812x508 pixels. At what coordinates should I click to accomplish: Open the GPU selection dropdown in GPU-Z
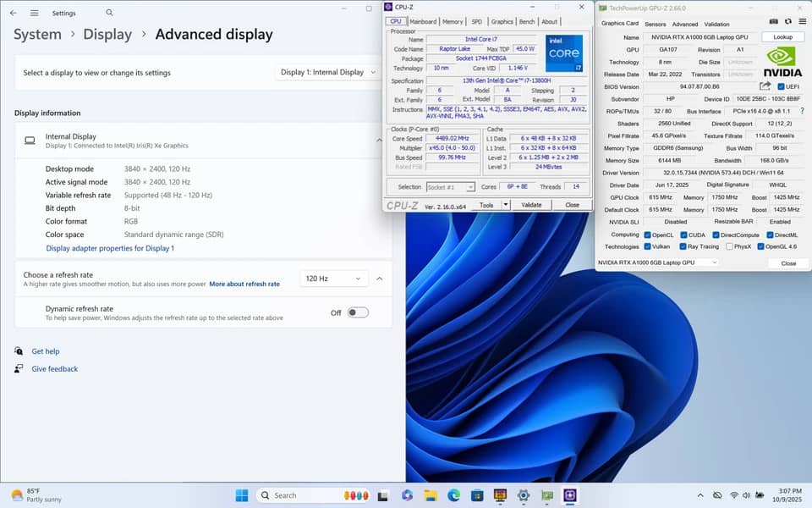(657, 262)
